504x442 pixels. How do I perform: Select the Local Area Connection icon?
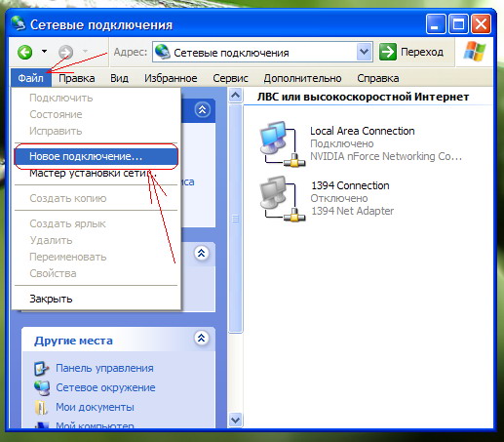282,144
